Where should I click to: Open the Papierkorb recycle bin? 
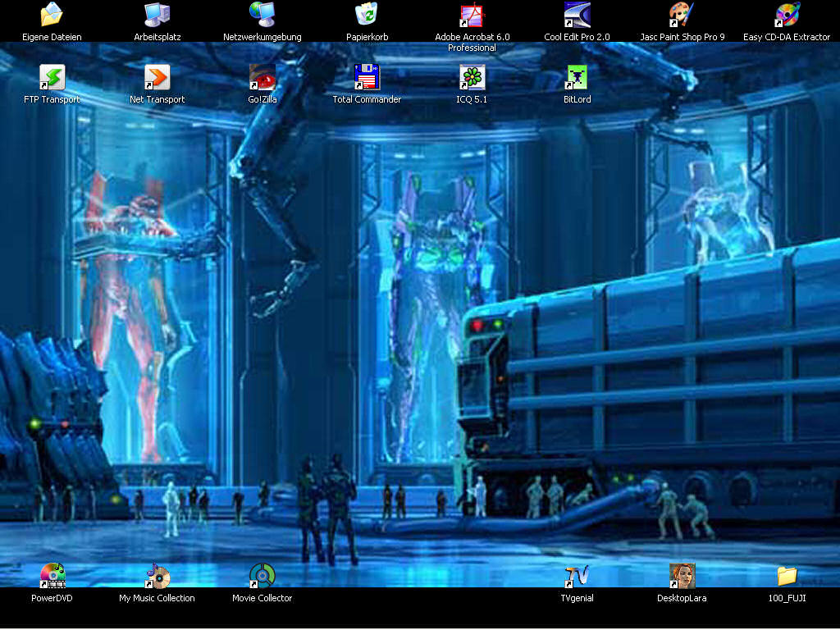367,15
